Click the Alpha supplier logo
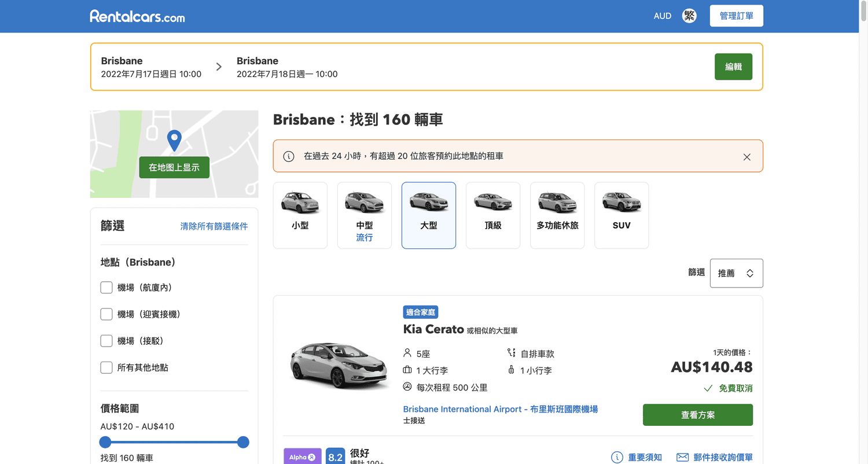 [302, 456]
